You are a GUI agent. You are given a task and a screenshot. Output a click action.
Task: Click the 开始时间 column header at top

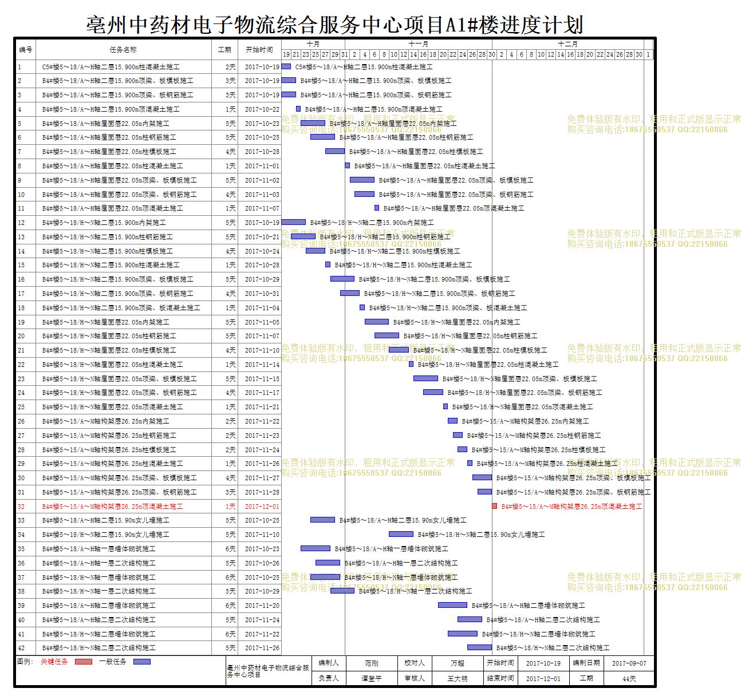coord(259,50)
